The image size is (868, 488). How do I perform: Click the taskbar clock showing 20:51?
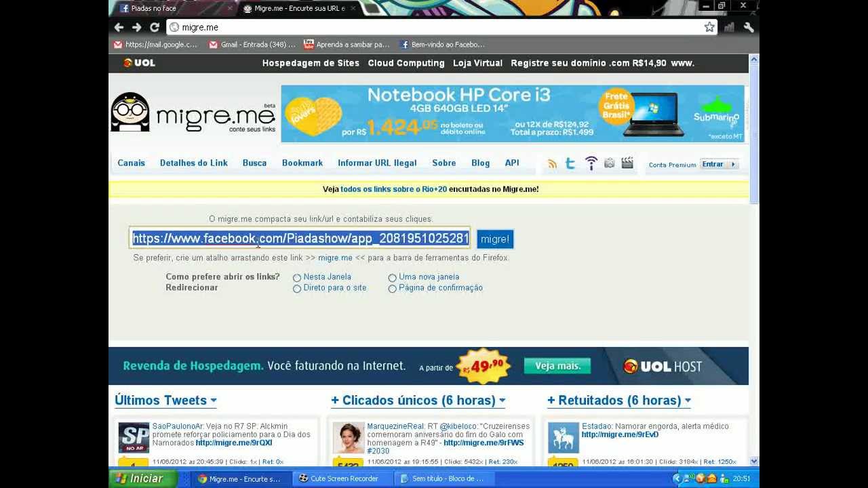741,479
